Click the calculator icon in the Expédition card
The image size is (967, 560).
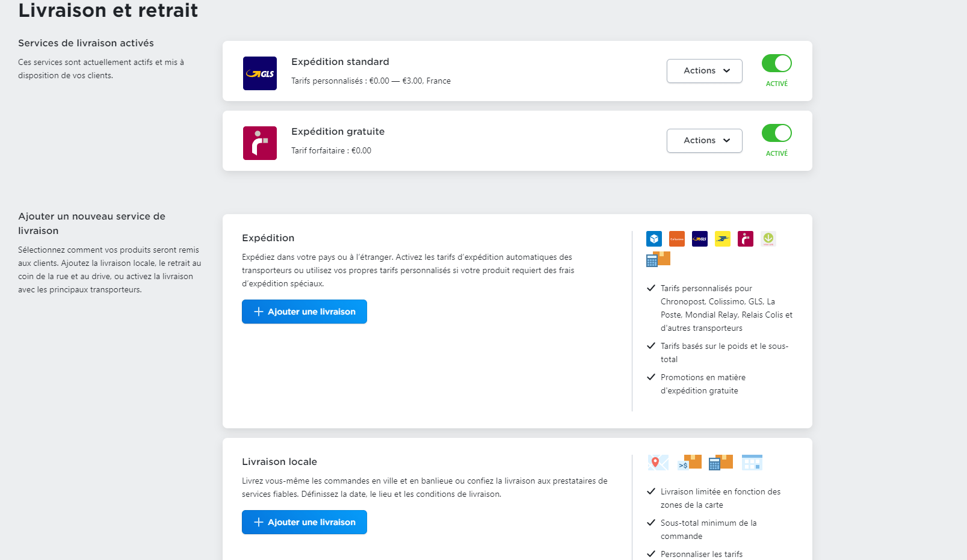pyautogui.click(x=658, y=259)
